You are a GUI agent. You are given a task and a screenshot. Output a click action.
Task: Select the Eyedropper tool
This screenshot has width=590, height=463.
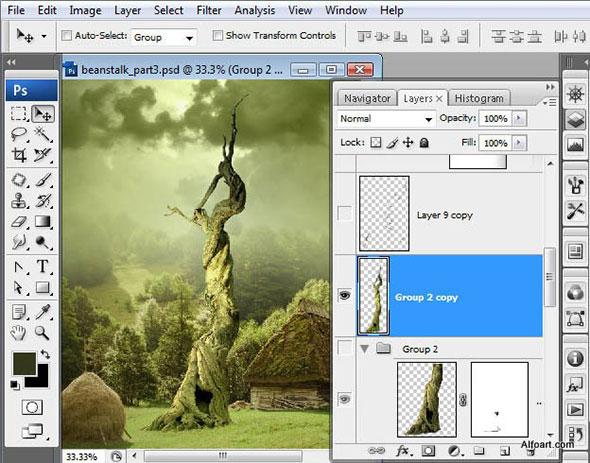point(43,312)
